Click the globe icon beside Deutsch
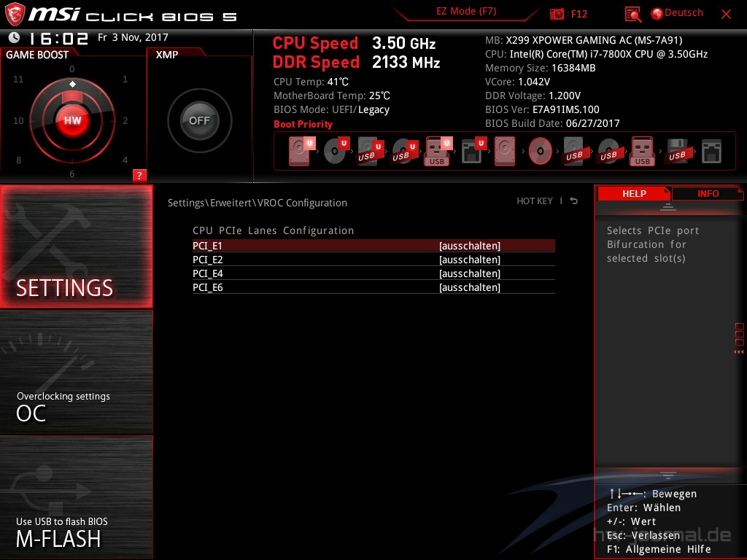747x560 pixels. pos(657,14)
